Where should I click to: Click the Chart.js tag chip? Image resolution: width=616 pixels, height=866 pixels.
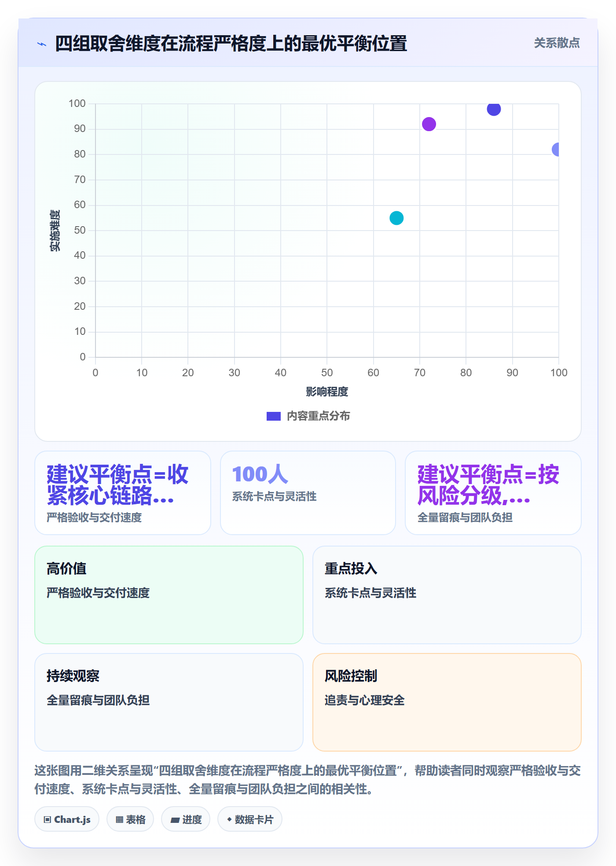(x=67, y=819)
